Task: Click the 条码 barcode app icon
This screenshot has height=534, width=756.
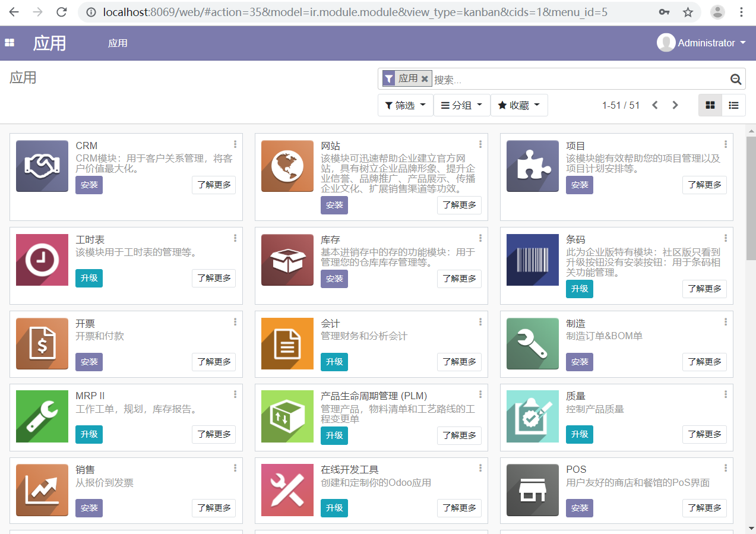Action: coord(532,260)
